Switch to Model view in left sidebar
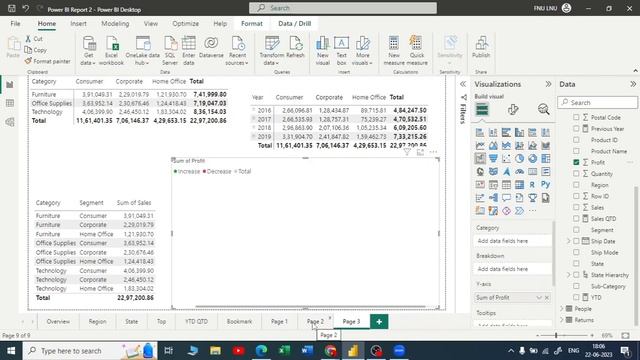Viewport: 640px width, 360px height. pos(10,122)
